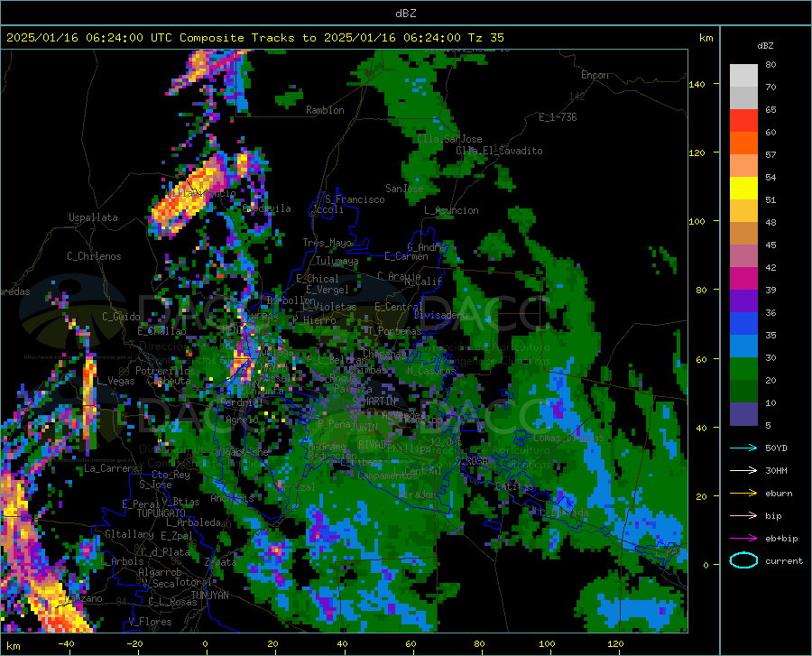The height and width of the screenshot is (656, 812).
Task: Click the 100 tick on horizontal km axis
Action: pos(547,644)
